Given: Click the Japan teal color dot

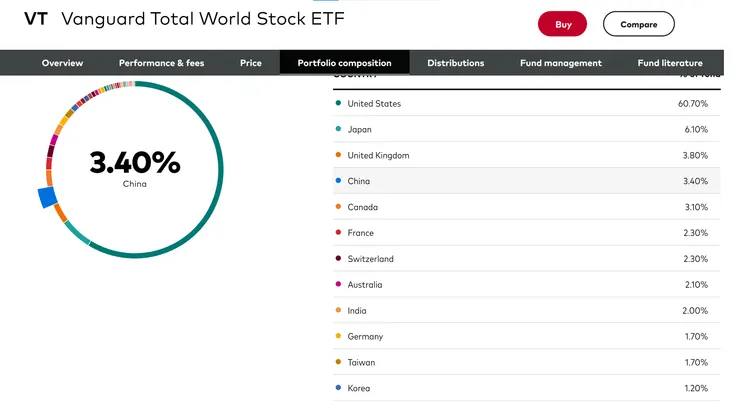Looking at the screenshot, I should tap(339, 130).
